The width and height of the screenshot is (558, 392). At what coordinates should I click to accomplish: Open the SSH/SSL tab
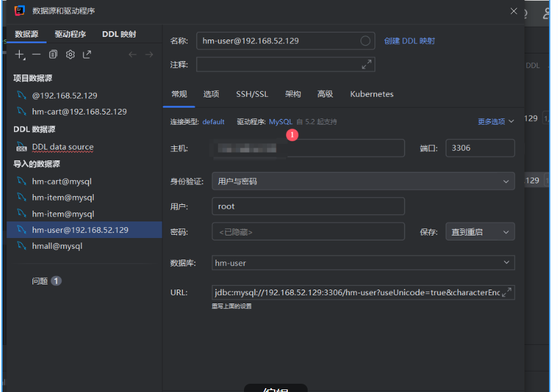coord(252,94)
